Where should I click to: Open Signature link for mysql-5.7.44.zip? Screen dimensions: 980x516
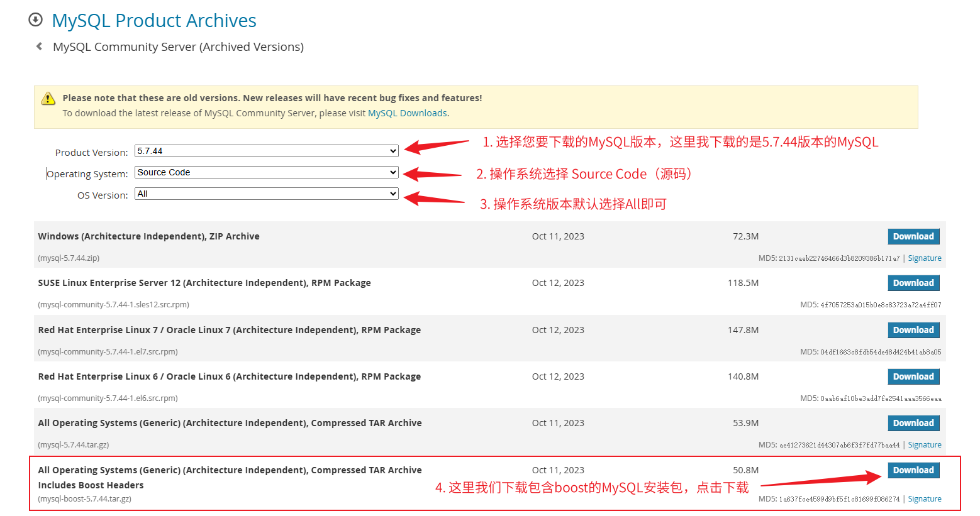point(924,258)
